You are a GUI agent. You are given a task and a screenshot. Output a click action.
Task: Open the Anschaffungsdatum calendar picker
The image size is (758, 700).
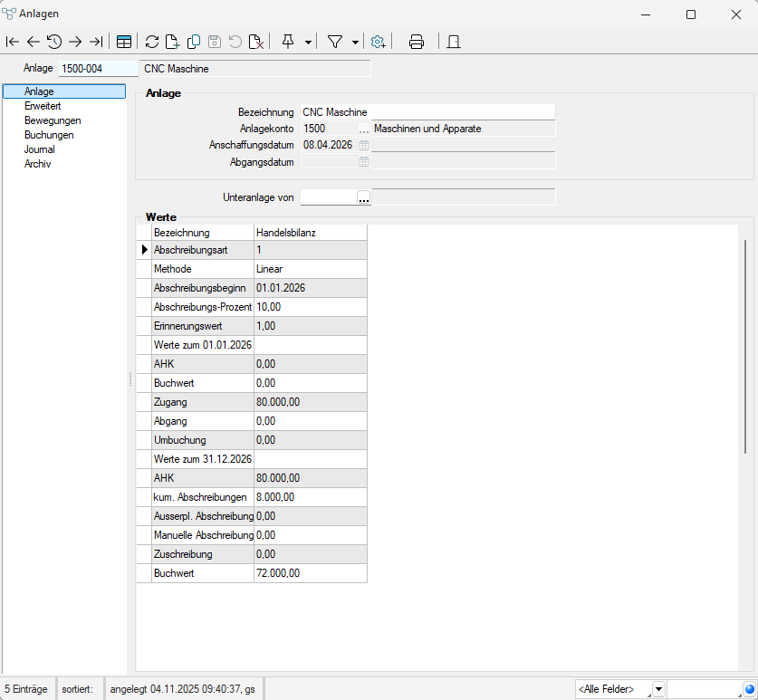coord(364,145)
